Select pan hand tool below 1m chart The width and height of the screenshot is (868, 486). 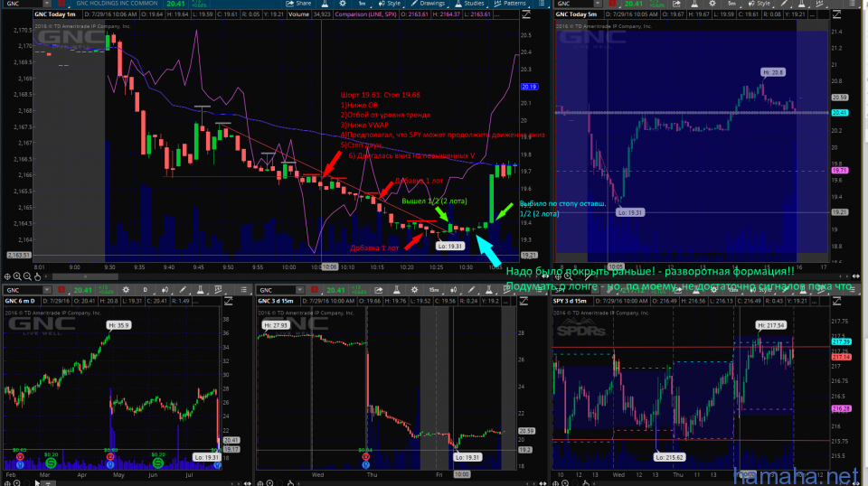38,276
